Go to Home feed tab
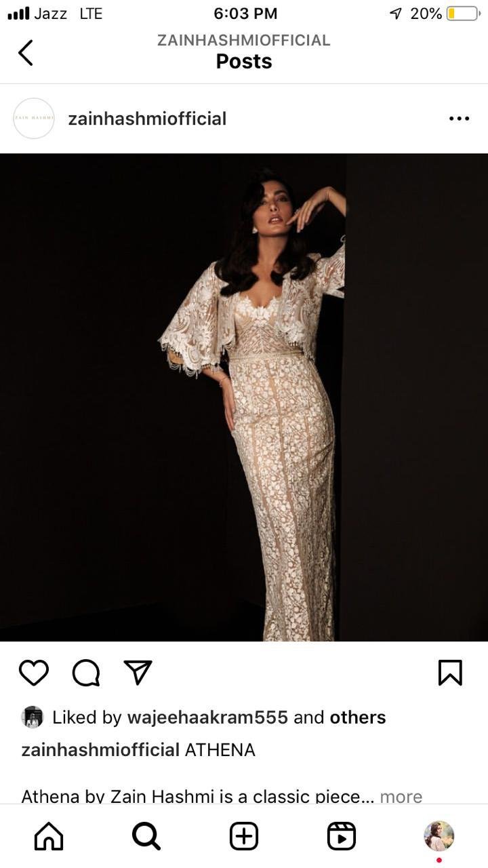This screenshot has width=488, height=868. [49, 836]
